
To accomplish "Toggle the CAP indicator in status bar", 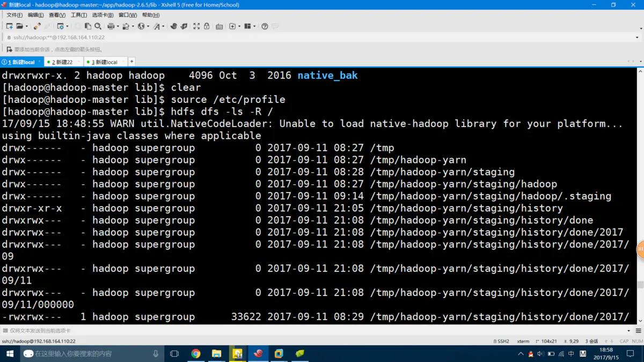I will tap(624, 341).
